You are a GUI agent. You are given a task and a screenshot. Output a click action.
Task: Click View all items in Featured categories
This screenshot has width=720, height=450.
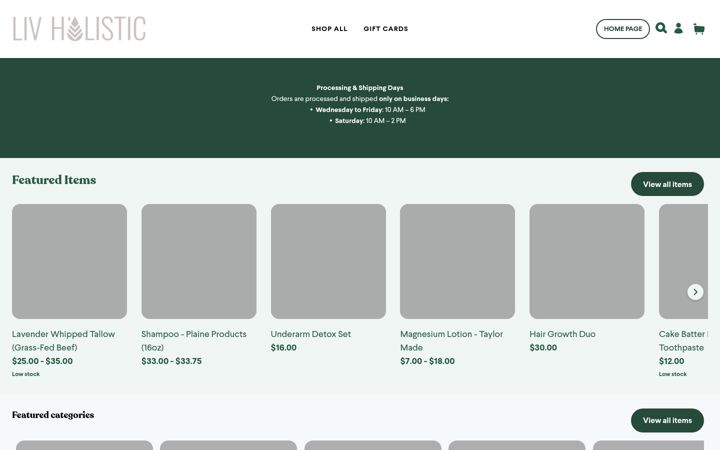tap(667, 420)
